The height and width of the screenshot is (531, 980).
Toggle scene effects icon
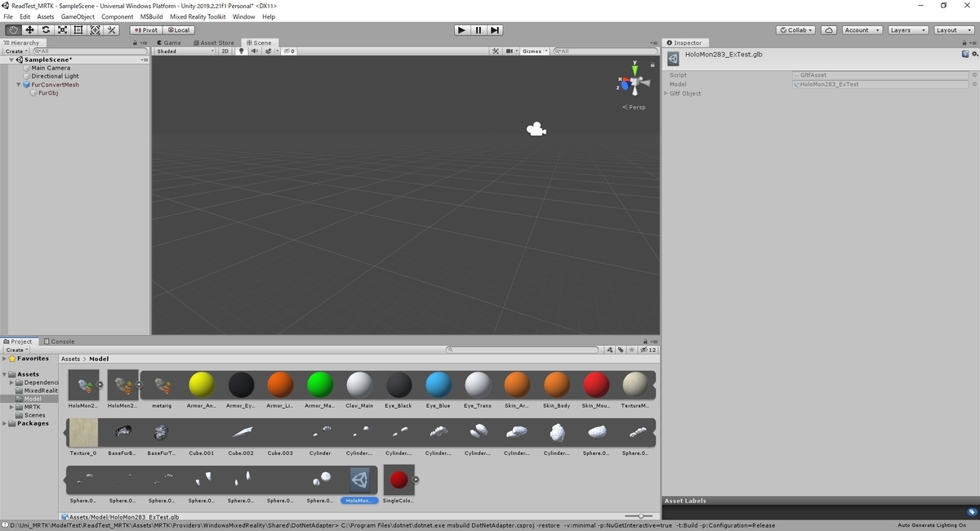click(268, 51)
